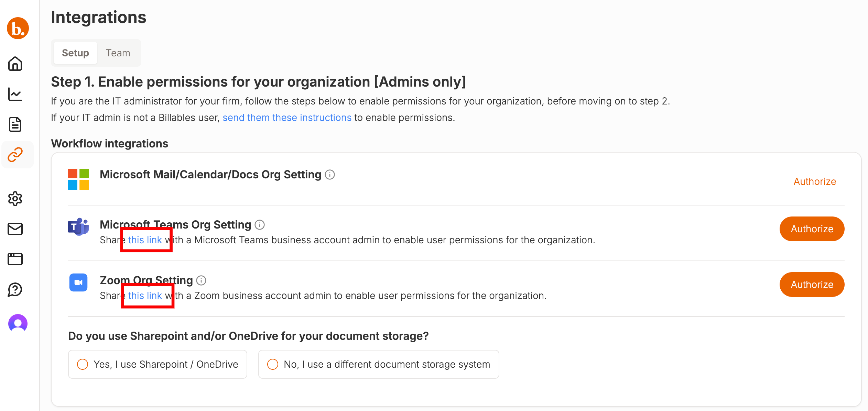Screen dimensions: 868x411
Task: Select Yes, I use Sharepoint / OneDrive
Action: point(158,364)
